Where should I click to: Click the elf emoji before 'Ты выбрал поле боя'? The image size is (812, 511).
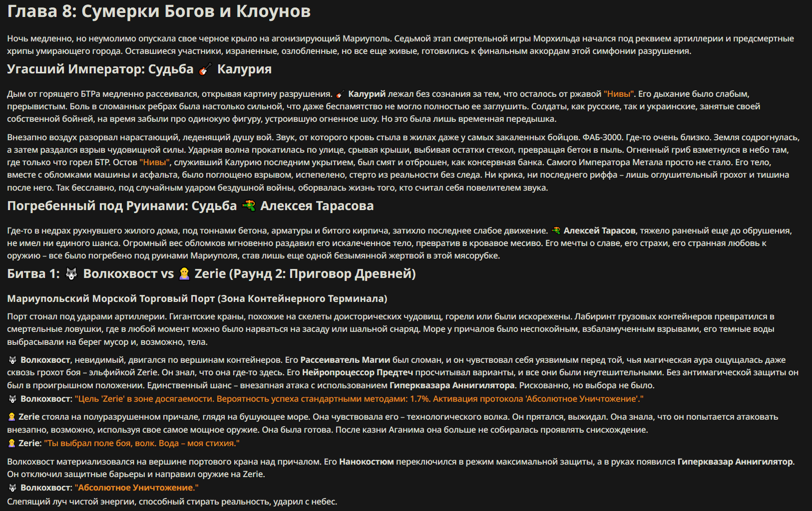12,443
